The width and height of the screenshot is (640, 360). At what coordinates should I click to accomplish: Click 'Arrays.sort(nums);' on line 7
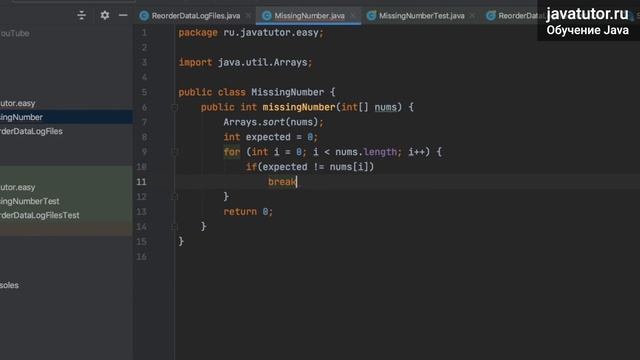(273, 122)
